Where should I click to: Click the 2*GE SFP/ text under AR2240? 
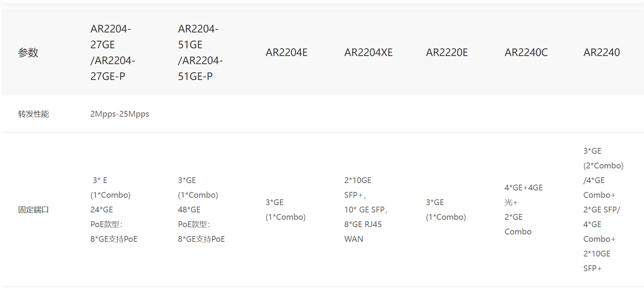[602, 210]
